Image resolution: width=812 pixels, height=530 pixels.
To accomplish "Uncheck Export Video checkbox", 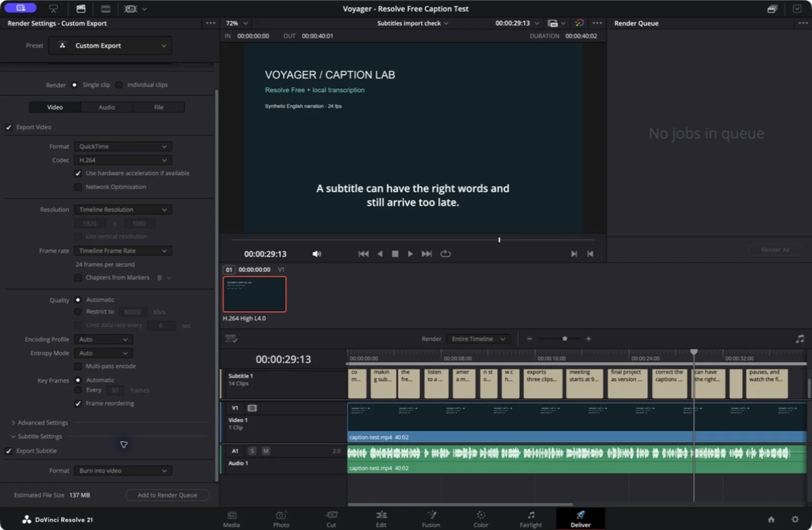I will pos(9,127).
